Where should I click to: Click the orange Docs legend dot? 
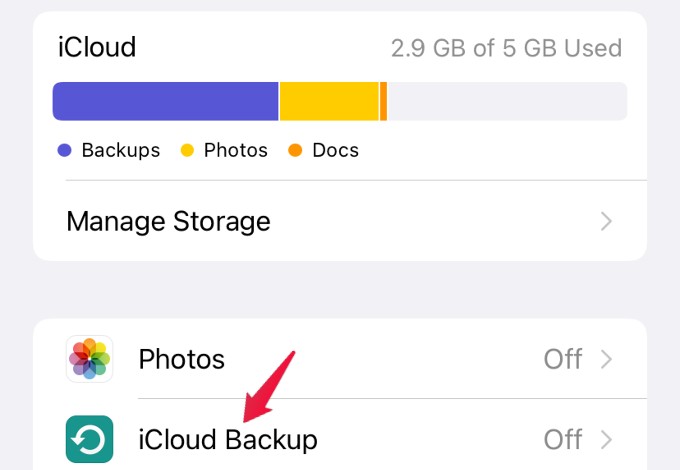click(x=295, y=150)
